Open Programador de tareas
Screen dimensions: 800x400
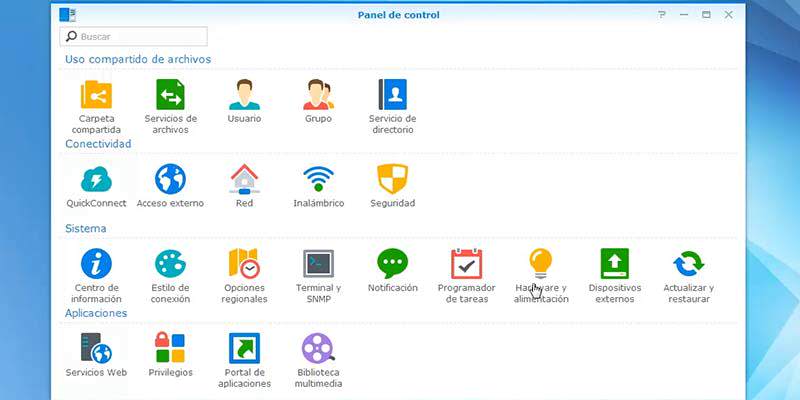466,264
